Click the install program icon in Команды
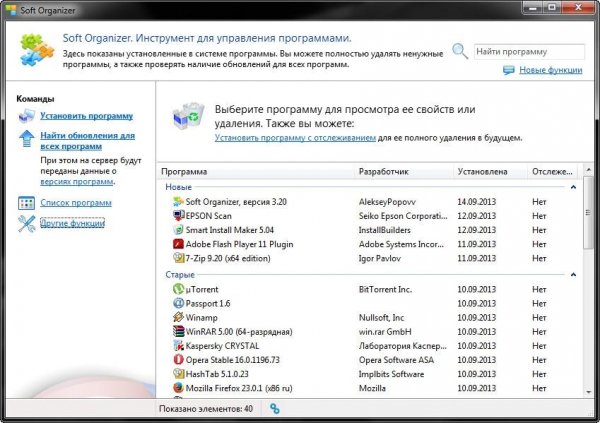The width and height of the screenshot is (600, 423). pyautogui.click(x=26, y=116)
